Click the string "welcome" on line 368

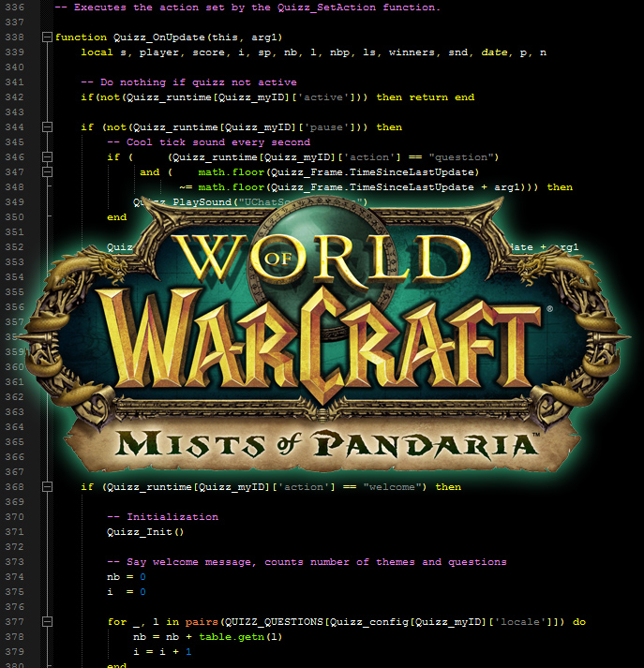pyautogui.click(x=392, y=487)
